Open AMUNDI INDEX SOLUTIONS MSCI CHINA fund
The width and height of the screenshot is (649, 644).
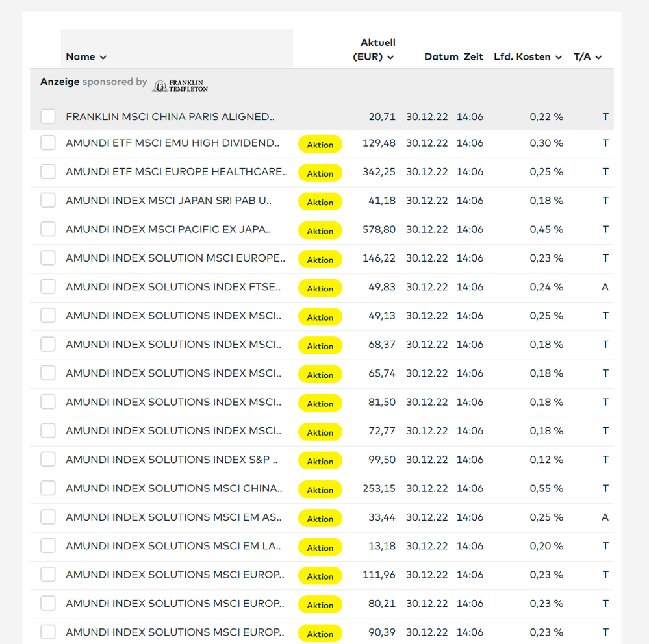coord(174,488)
